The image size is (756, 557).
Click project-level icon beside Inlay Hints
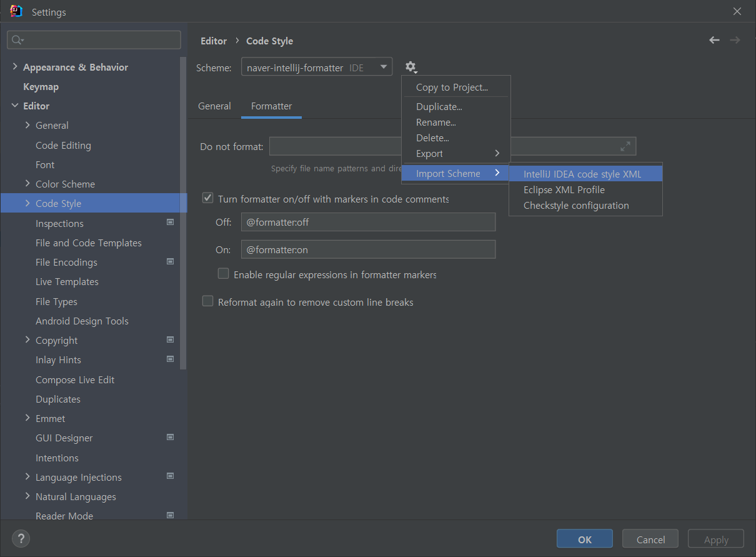coord(170,359)
